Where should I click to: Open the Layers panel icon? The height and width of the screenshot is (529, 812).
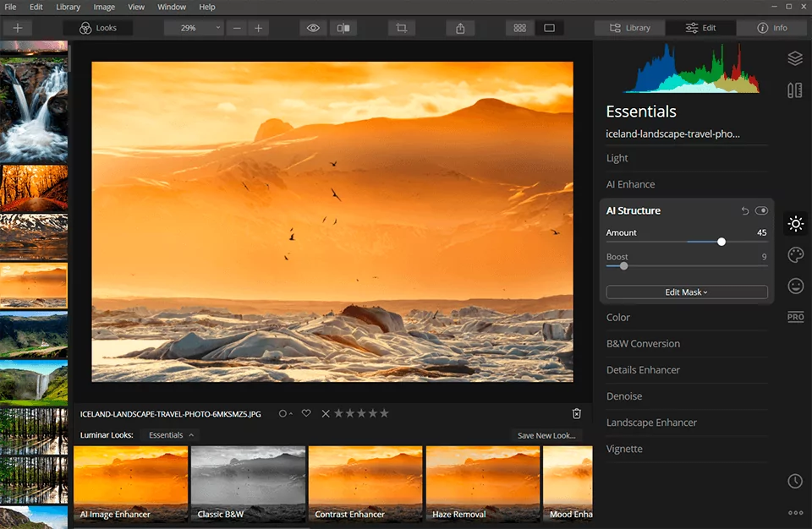[x=794, y=58]
